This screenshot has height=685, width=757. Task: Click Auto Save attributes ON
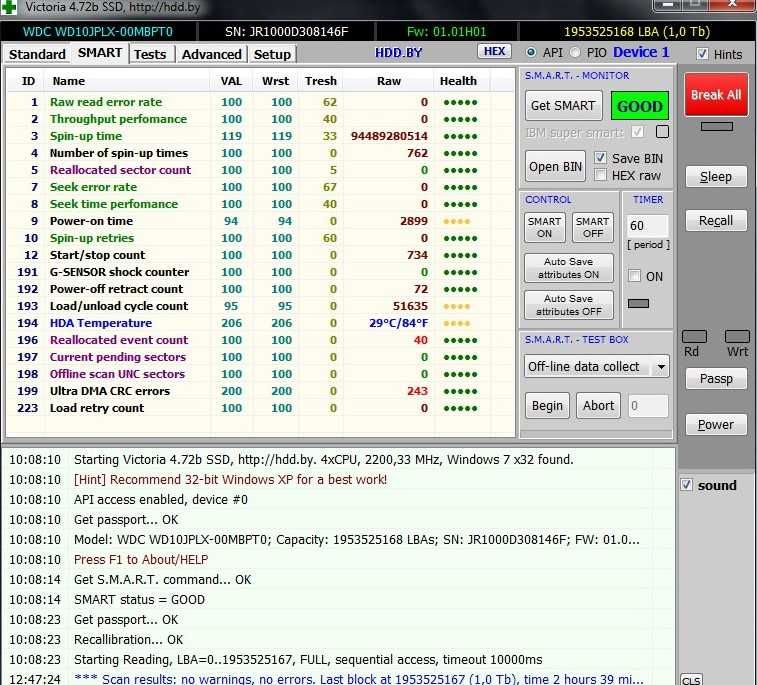[x=569, y=268]
